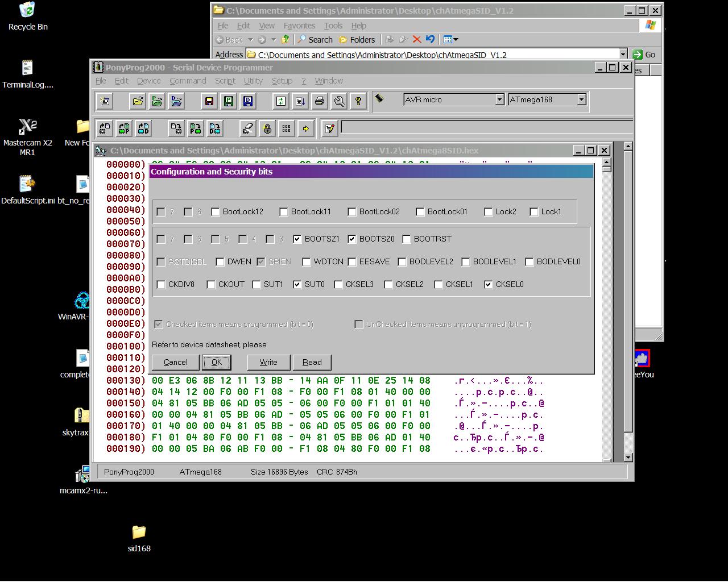728x582 pixels.
Task: Print using the printer toolbar icon
Action: coord(319,101)
